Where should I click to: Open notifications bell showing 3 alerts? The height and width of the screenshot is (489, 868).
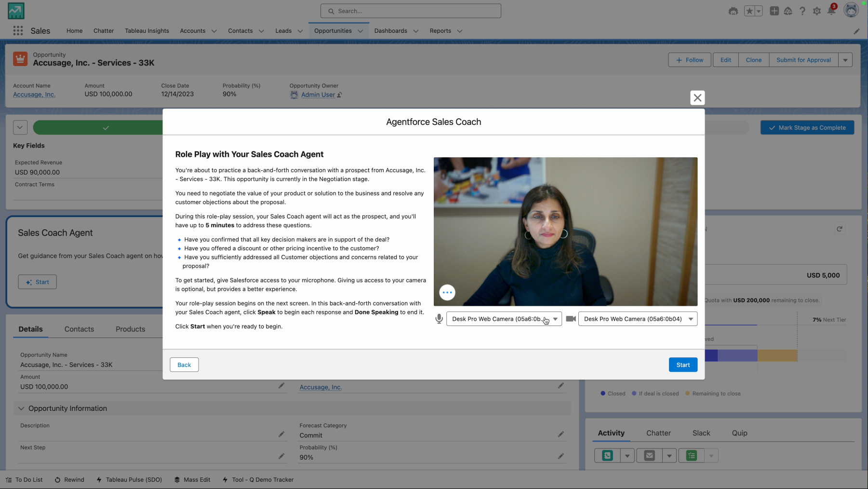[832, 12]
